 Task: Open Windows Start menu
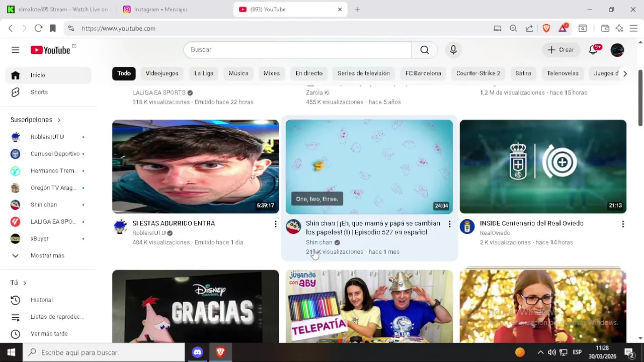11,352
